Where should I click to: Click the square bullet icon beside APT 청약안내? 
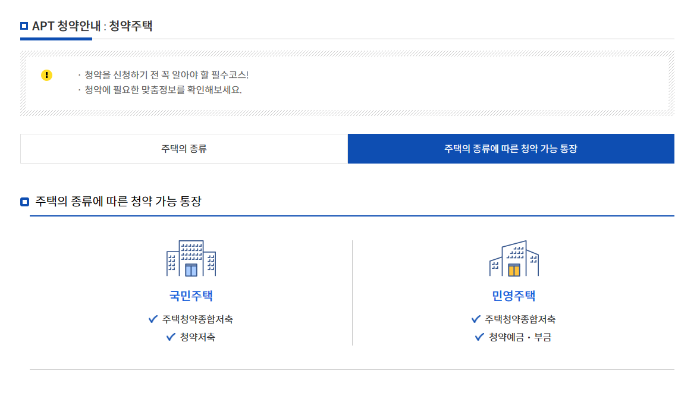[x=24, y=26]
